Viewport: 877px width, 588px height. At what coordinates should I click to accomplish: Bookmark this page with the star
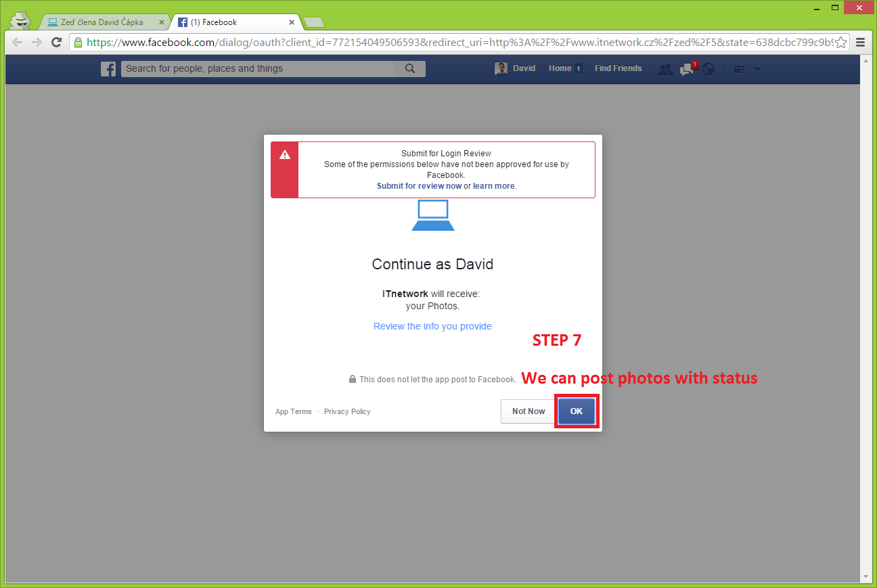[x=840, y=42]
